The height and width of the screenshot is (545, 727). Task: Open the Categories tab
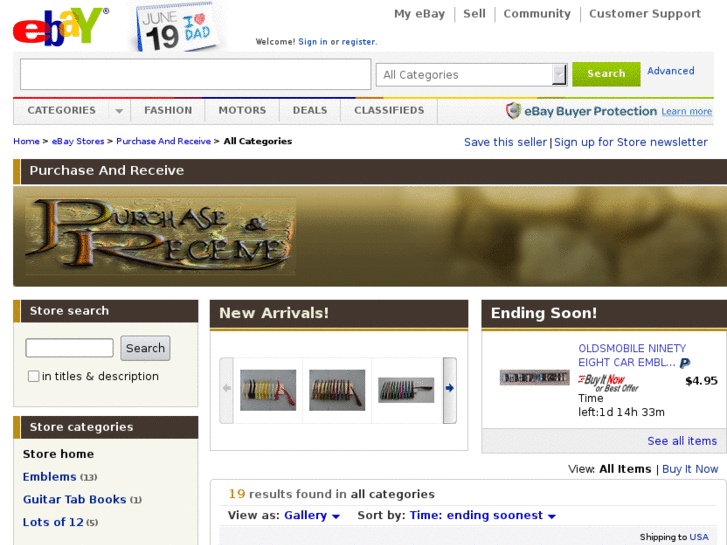[x=61, y=110]
